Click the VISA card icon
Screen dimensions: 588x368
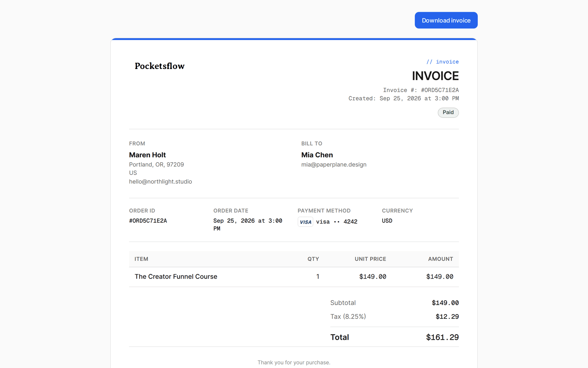[305, 222]
